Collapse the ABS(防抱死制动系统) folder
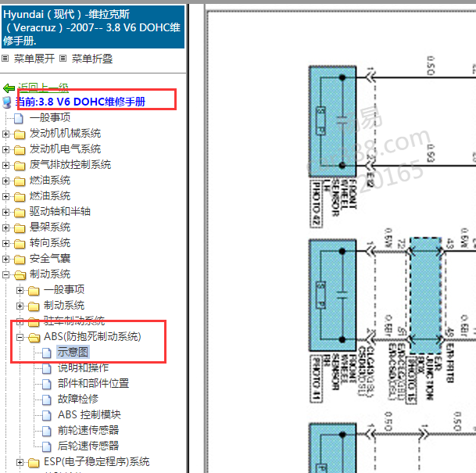This screenshot has height=473, width=476. [x=20, y=337]
